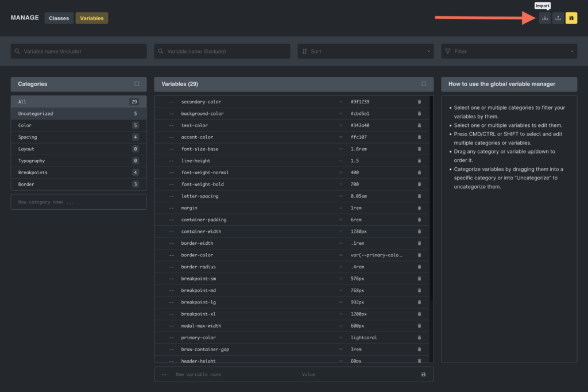Focus the Variable name (Include) search field

pyautogui.click(x=79, y=51)
